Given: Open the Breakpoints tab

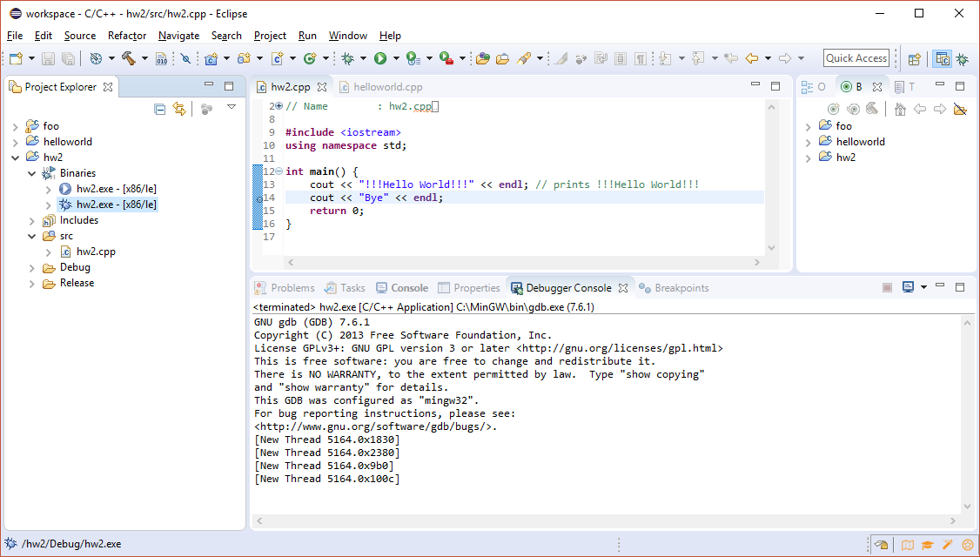Looking at the screenshot, I should (x=681, y=288).
